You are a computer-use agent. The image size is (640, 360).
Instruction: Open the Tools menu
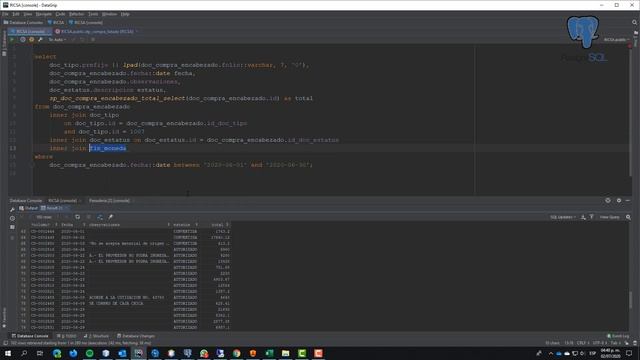(x=93, y=14)
